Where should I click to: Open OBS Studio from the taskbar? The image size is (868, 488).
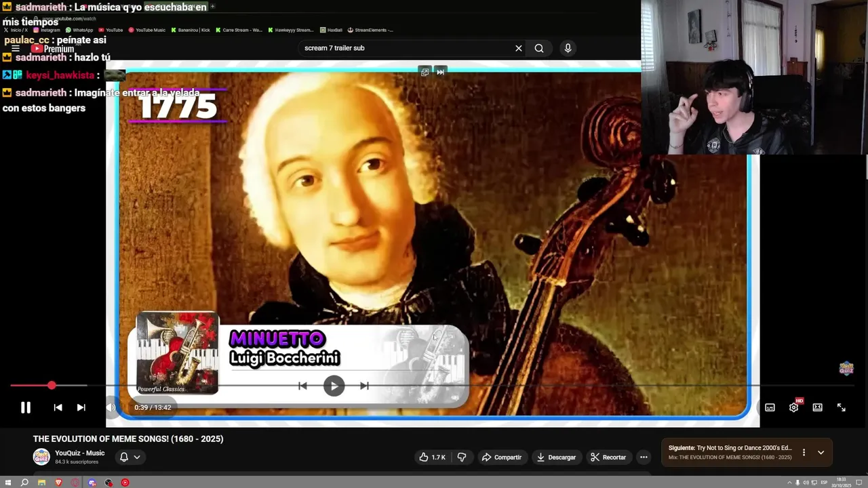pyautogui.click(x=108, y=483)
